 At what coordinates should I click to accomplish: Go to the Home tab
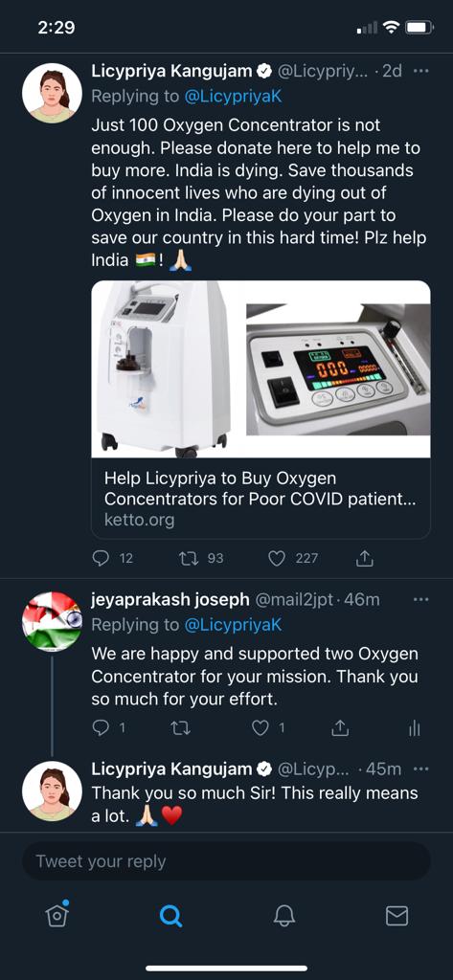coord(57,914)
